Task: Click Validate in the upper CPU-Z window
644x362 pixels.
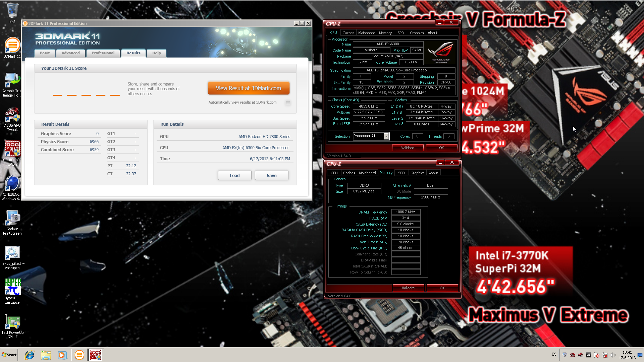Action: 408,148
